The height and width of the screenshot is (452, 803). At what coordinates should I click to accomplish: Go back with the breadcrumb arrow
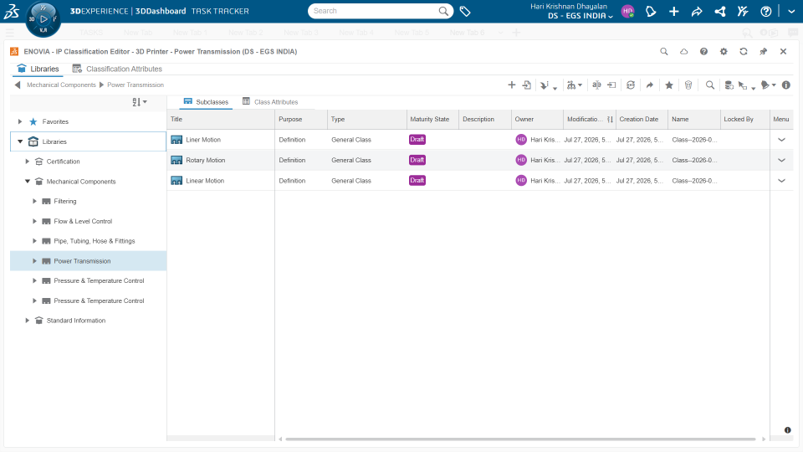(x=17, y=85)
